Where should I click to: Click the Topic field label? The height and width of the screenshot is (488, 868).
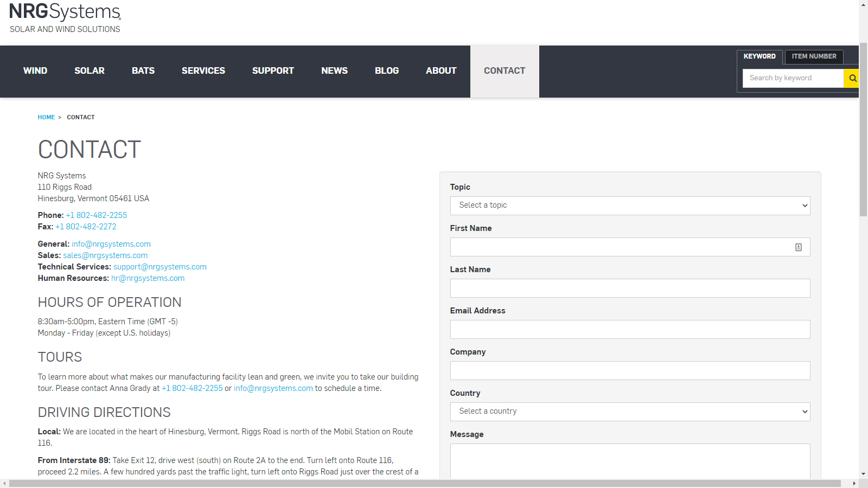point(460,187)
